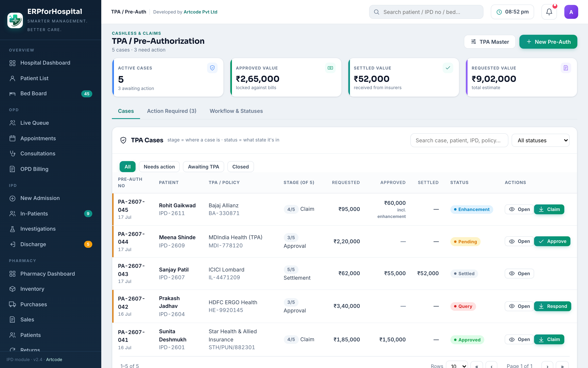588x368 pixels.
Task: Submit Claim for Rohit Gaikwad
Action: point(549,209)
